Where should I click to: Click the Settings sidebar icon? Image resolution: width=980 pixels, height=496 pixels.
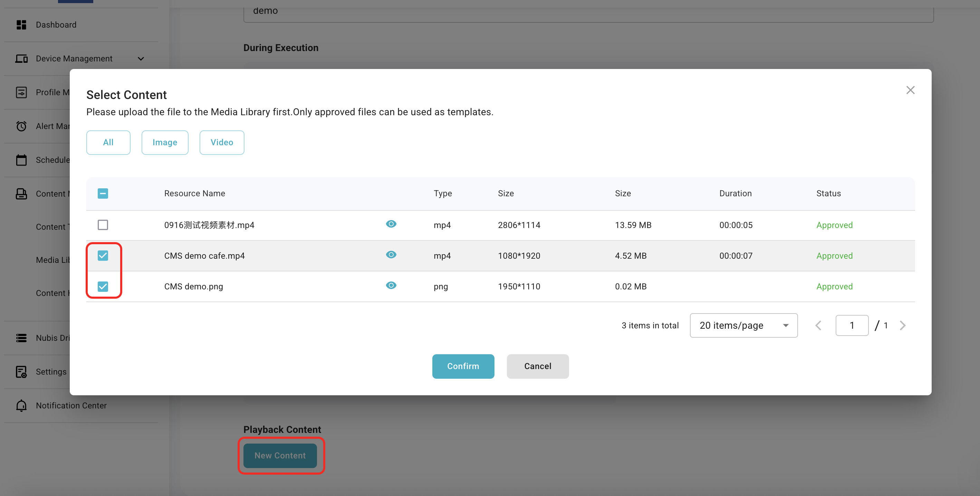coord(21,372)
